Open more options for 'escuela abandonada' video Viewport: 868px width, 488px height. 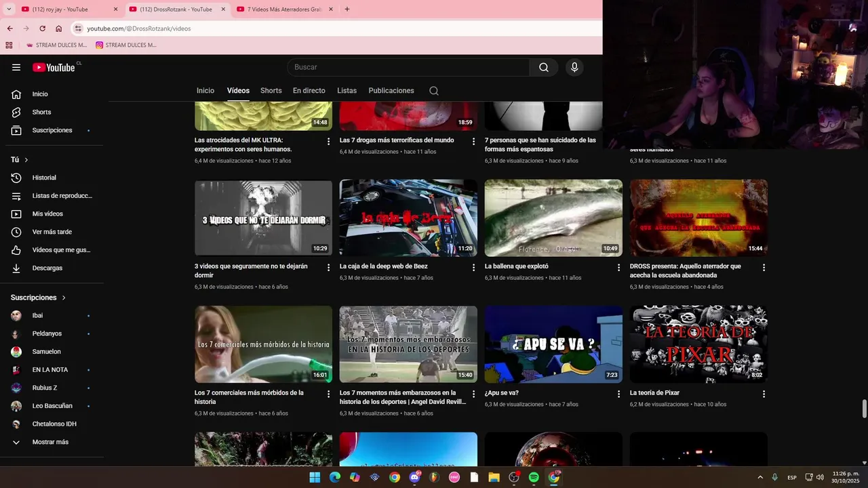764,268
